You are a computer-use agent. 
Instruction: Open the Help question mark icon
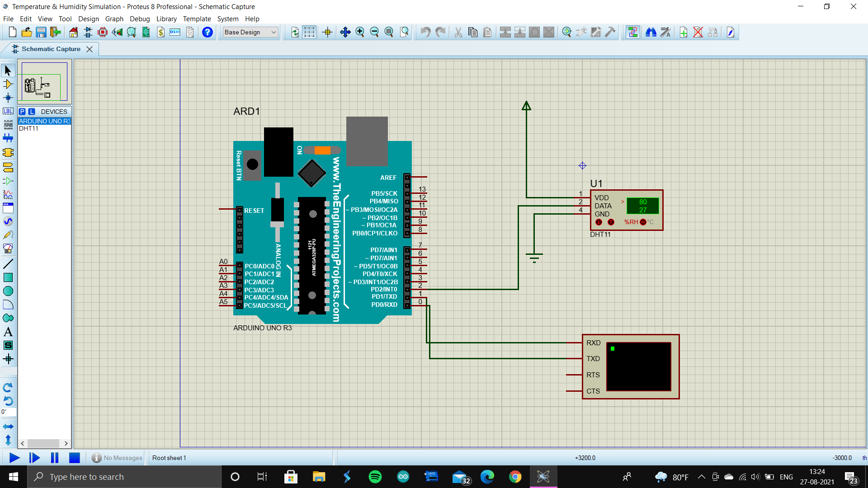[208, 32]
